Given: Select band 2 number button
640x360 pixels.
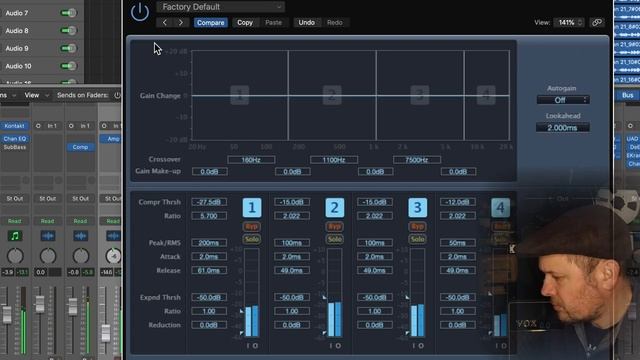Looking at the screenshot, I should (x=335, y=208).
